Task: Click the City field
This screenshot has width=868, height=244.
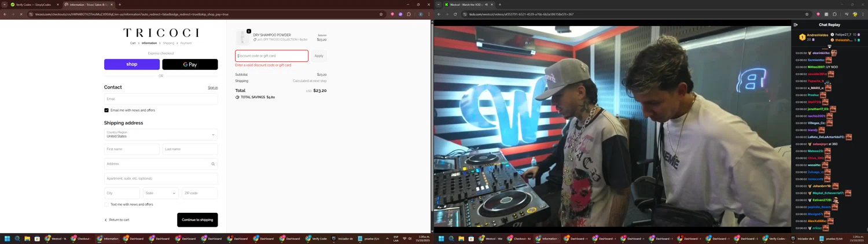Action: pyautogui.click(x=122, y=193)
